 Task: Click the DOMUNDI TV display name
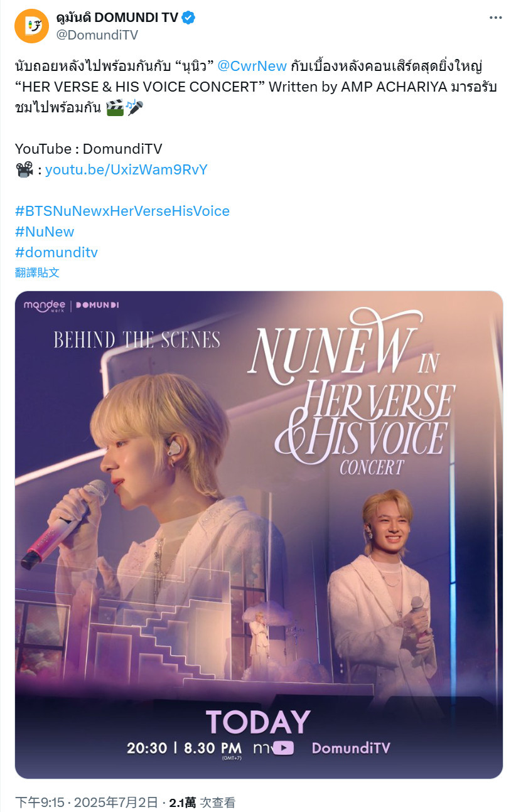click(117, 18)
